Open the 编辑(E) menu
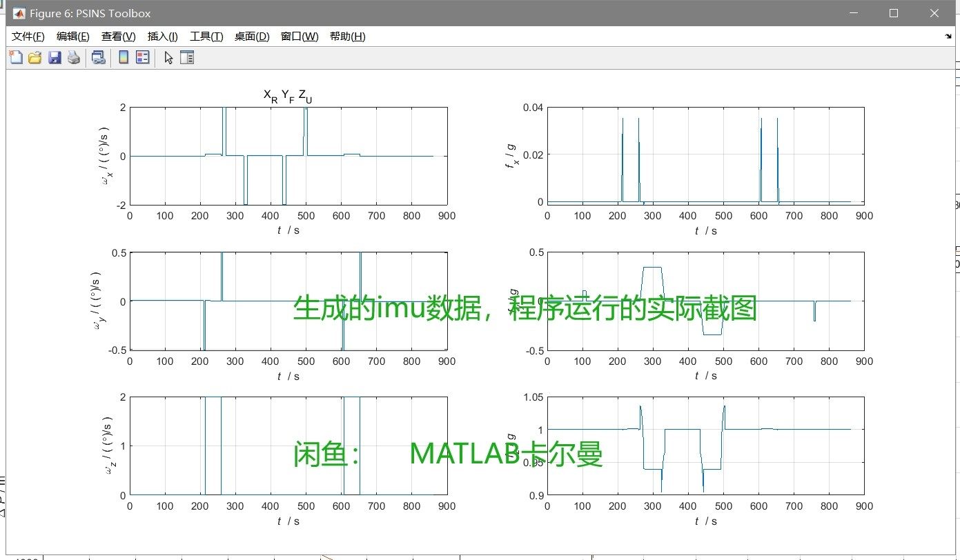The image size is (960, 560). click(73, 37)
